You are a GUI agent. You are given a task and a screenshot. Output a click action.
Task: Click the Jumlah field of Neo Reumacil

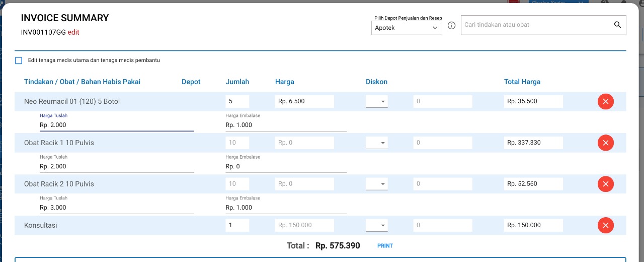pos(237,101)
